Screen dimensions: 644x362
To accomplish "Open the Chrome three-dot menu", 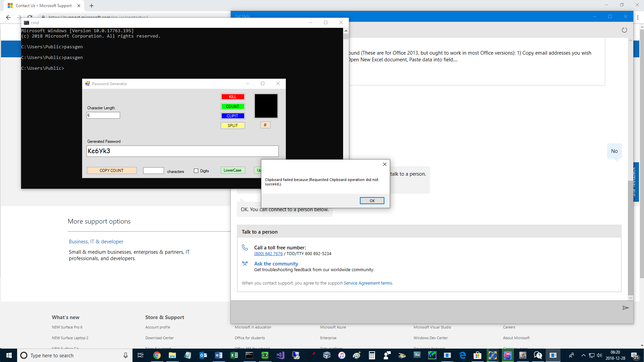I will 638,17.
